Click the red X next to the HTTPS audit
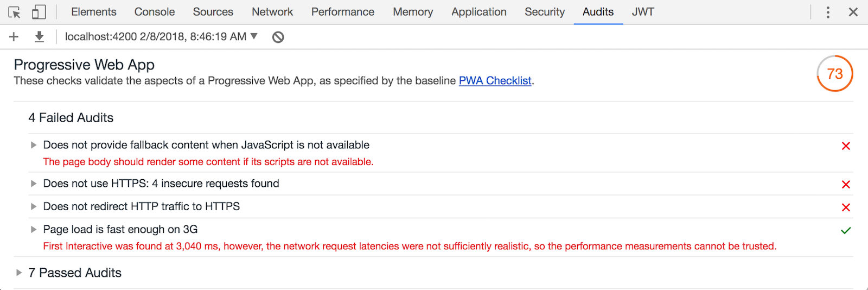868x290 pixels. 845,185
